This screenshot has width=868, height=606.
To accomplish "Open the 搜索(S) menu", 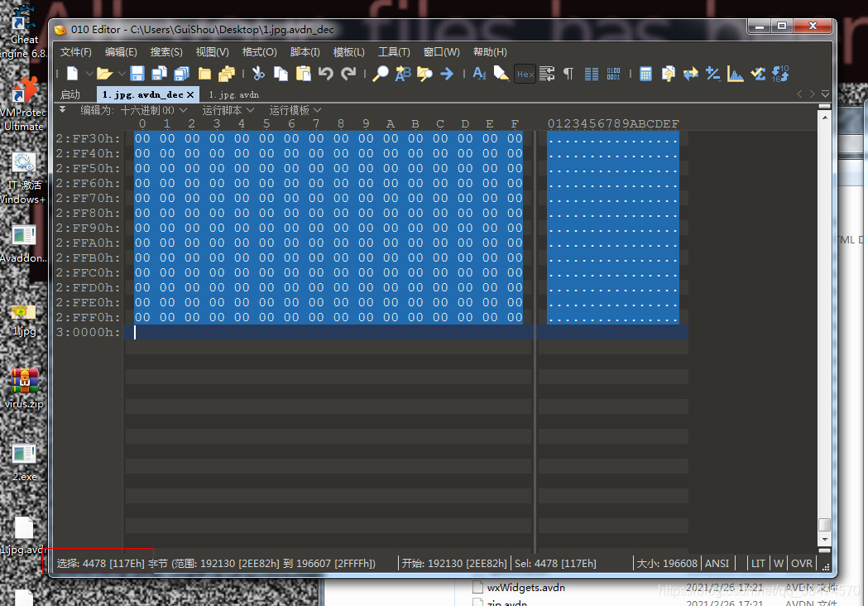I will click(x=166, y=52).
